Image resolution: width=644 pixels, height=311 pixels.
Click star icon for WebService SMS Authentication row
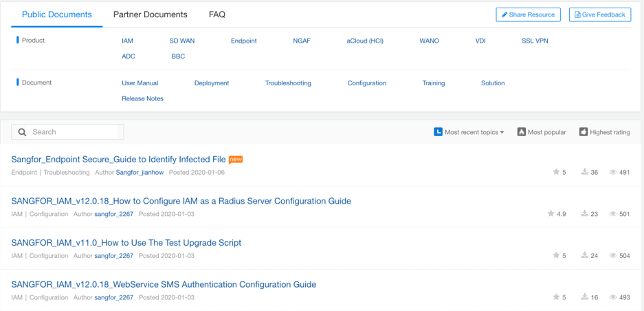[x=556, y=297]
